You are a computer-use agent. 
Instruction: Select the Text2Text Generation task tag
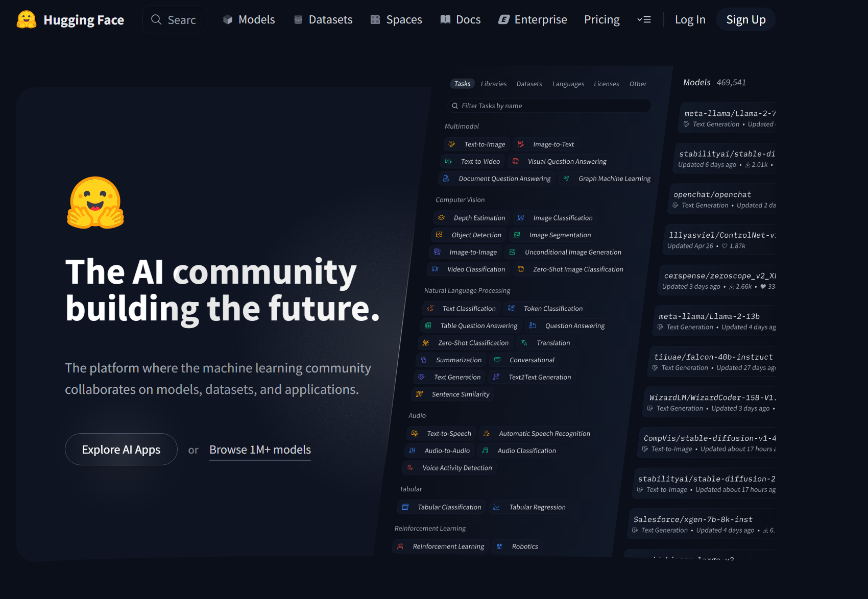(532, 377)
